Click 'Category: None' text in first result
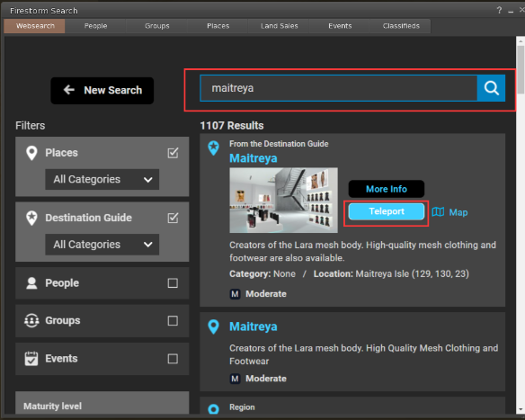This screenshot has width=525, height=420. click(x=262, y=274)
